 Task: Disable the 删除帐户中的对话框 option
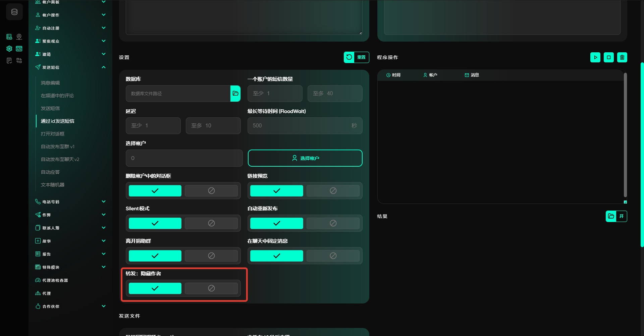(211, 191)
